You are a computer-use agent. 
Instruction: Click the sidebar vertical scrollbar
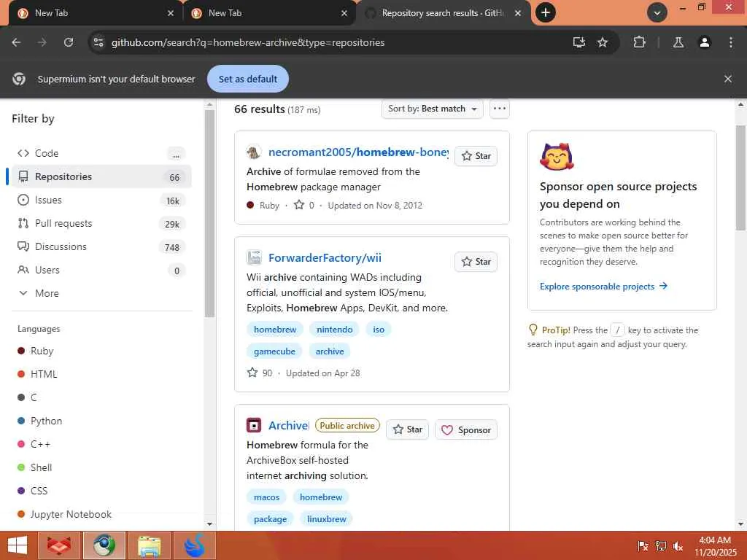point(209,214)
